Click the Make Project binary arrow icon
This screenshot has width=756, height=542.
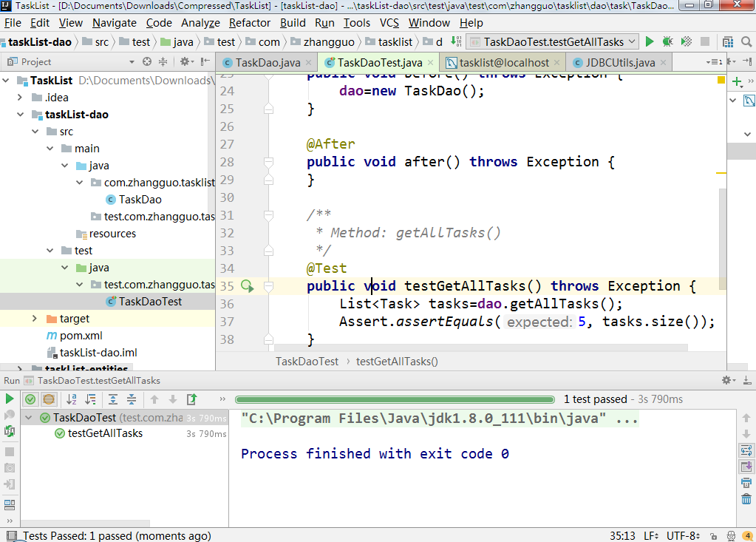[x=456, y=42]
